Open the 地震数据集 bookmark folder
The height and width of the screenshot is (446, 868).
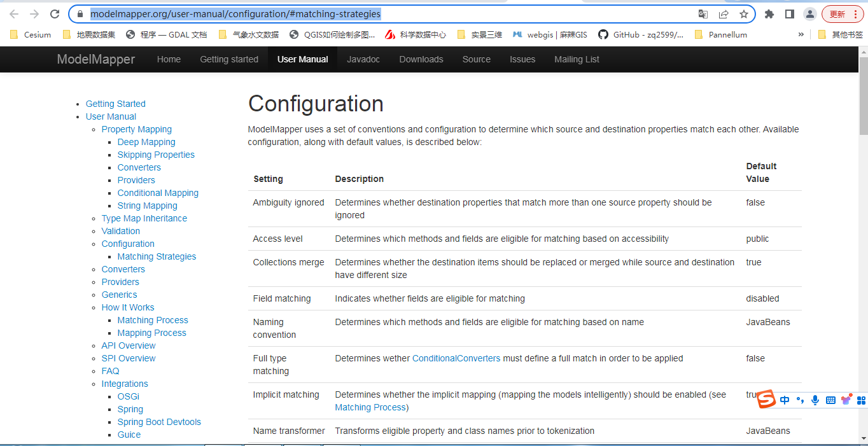tap(89, 34)
